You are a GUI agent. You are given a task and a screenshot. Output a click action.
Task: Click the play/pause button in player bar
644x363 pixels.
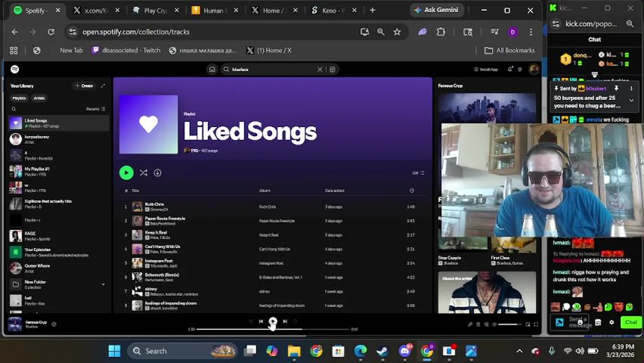273,321
